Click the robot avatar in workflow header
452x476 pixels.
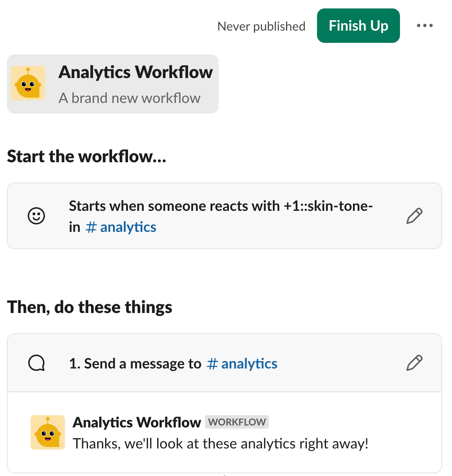click(x=28, y=83)
